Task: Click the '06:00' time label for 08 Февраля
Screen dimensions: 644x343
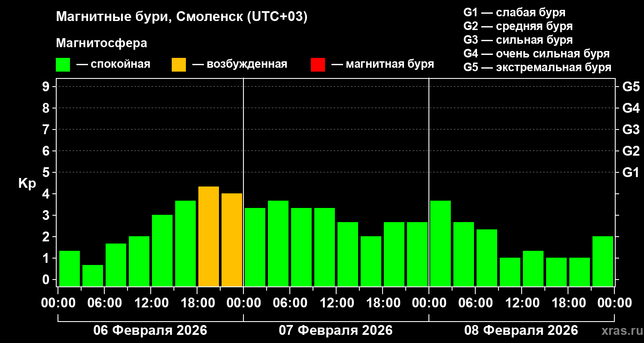Action: pos(475,303)
